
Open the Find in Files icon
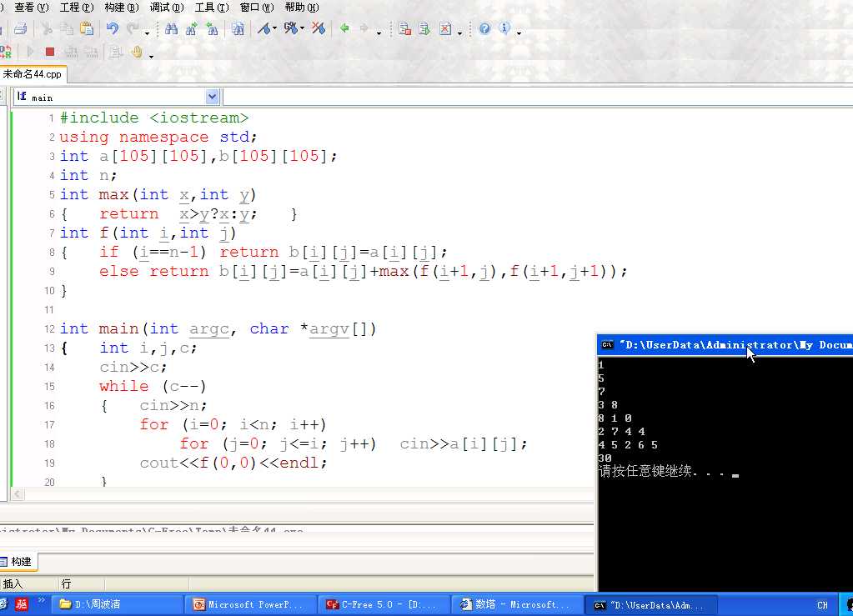point(238,28)
